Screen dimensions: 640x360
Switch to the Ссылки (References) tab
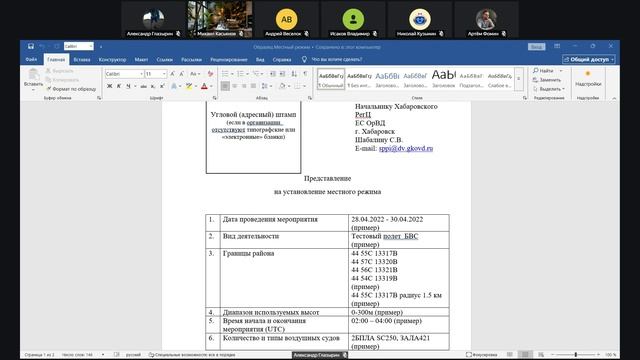click(x=164, y=60)
